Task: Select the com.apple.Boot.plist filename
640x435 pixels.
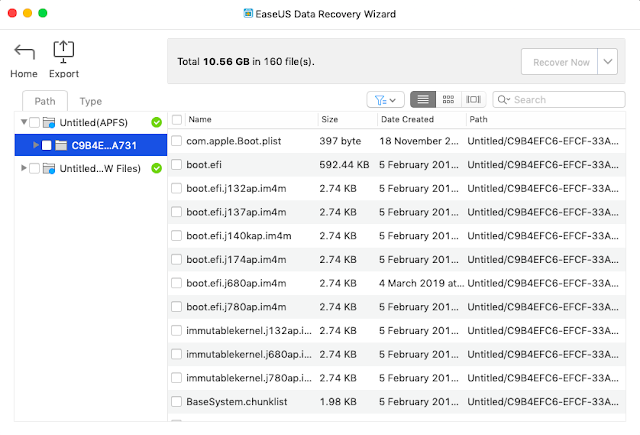Action: 233,141
